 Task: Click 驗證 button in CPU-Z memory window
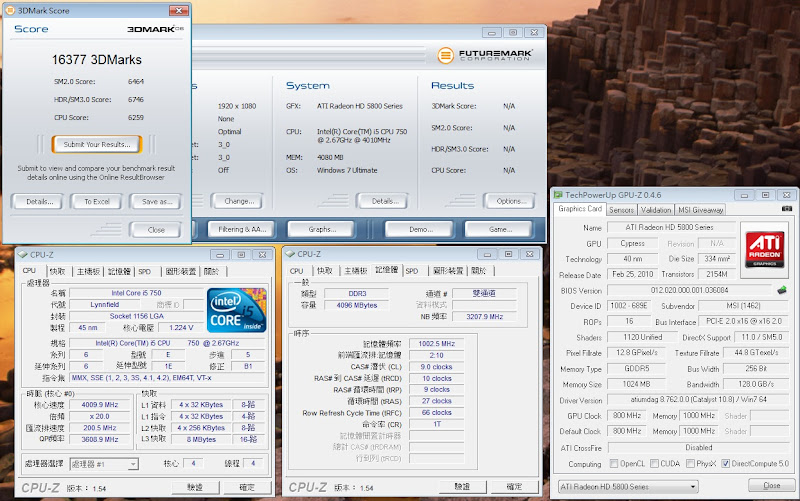[463, 487]
